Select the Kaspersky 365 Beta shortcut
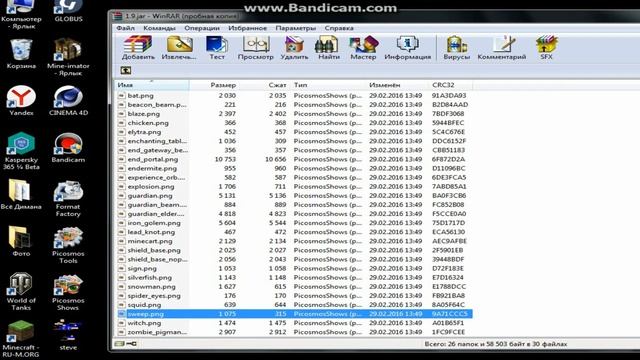The width and height of the screenshot is (640, 360). coord(21,151)
